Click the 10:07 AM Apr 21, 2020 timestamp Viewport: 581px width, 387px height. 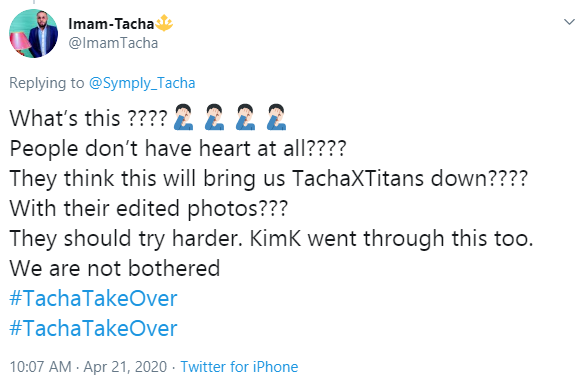(x=88, y=367)
